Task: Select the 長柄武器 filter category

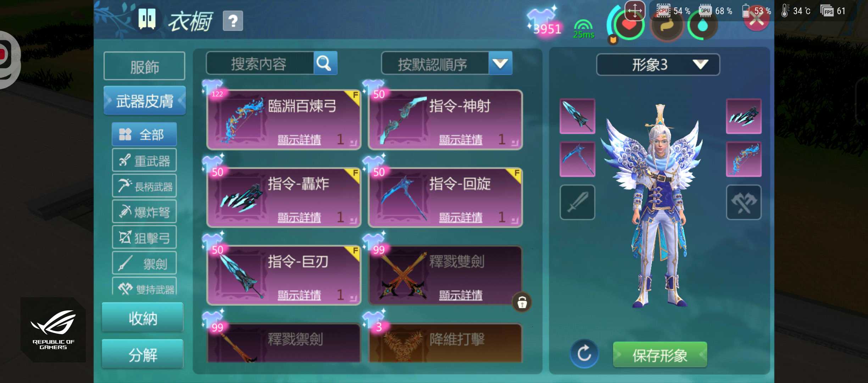Action: pyautogui.click(x=144, y=186)
